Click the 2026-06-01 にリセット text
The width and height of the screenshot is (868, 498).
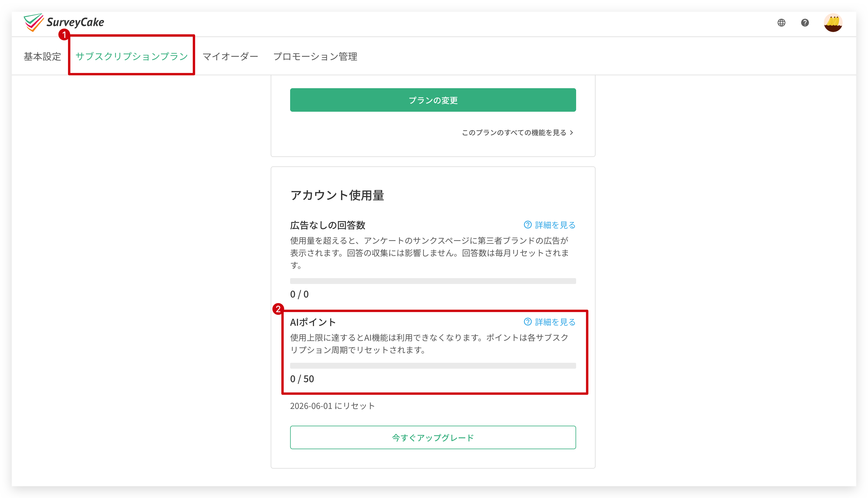pos(332,406)
